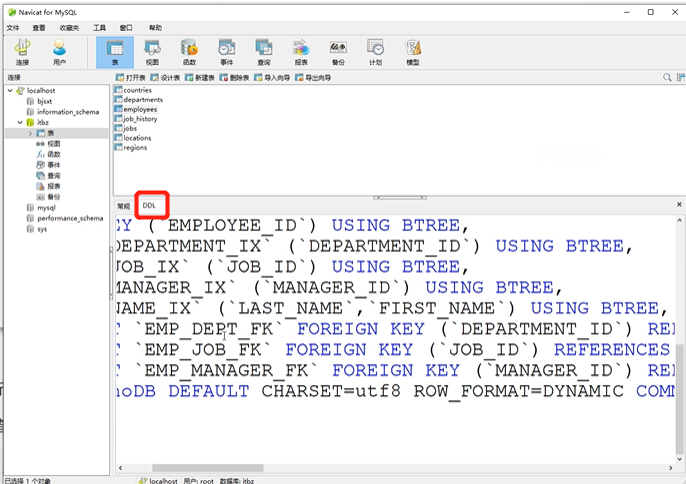Select the countries table
The width and height of the screenshot is (686, 484).
137,90
